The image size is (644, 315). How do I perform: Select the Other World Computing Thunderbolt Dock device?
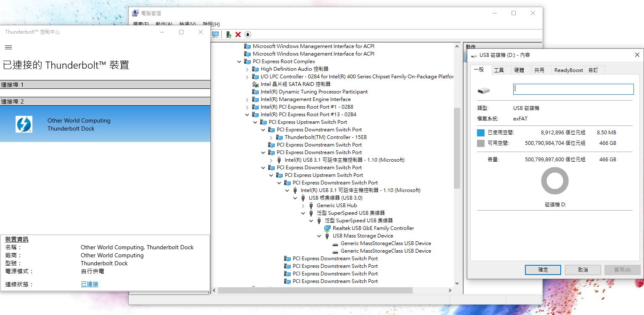click(105, 124)
